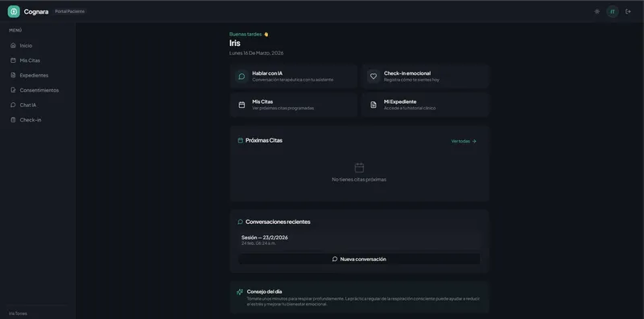Click the calendar icon on the Mis Citas card
This screenshot has width=644, height=319.
[x=242, y=105]
